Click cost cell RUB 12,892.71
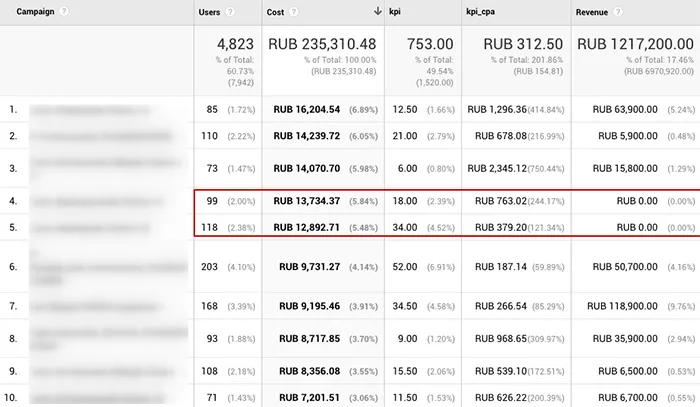Screen dimensions: 700x407 (x=307, y=228)
